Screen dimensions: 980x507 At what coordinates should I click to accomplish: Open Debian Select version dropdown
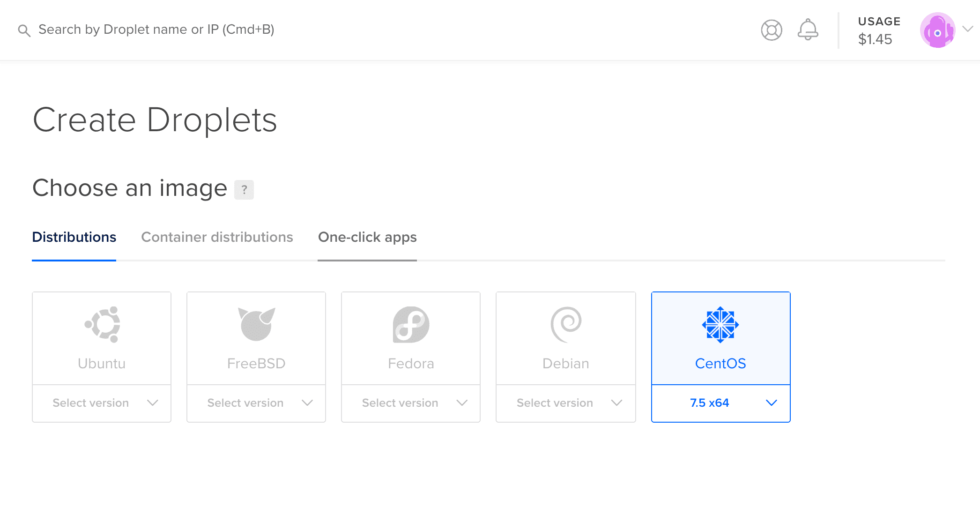point(566,403)
